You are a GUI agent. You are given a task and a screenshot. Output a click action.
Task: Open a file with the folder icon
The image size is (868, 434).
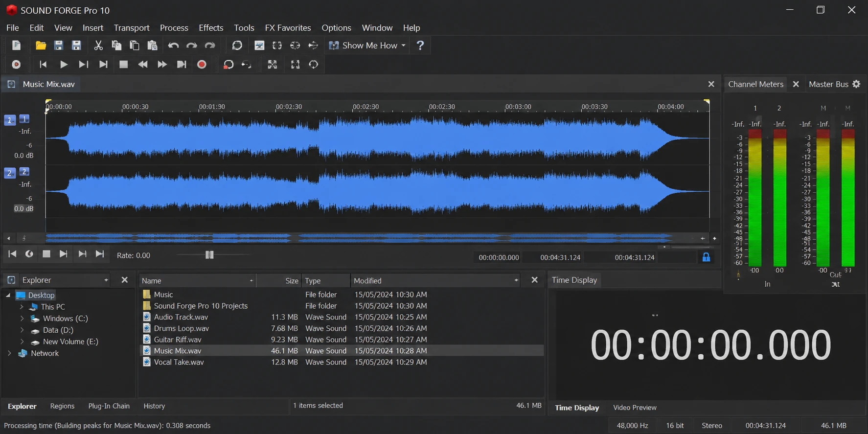point(41,46)
